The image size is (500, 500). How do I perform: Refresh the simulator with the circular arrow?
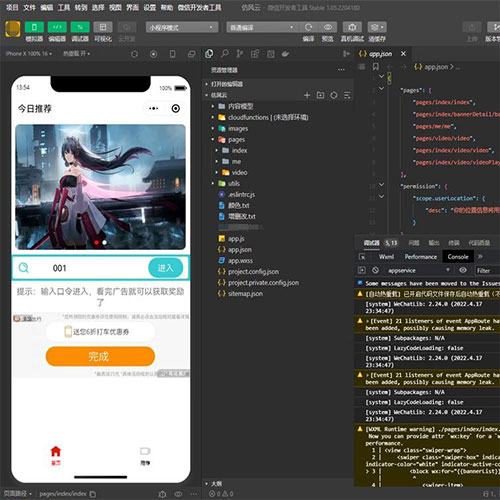pos(134,54)
